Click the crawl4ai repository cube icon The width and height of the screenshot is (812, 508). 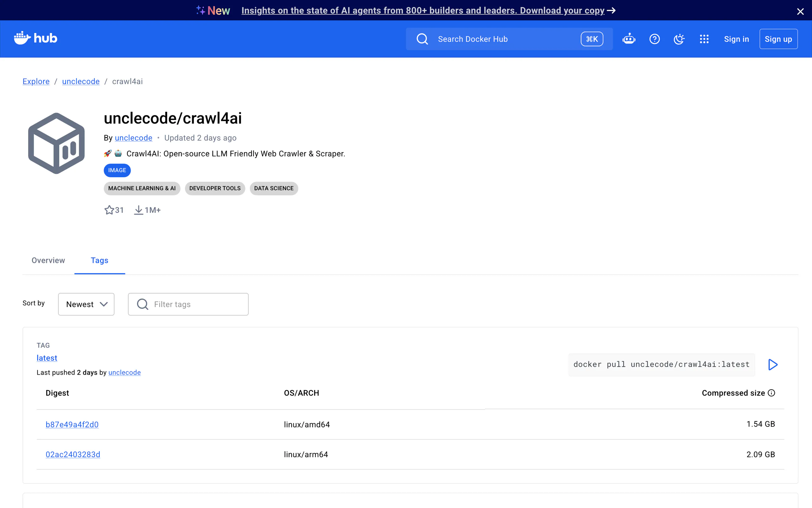(56, 144)
